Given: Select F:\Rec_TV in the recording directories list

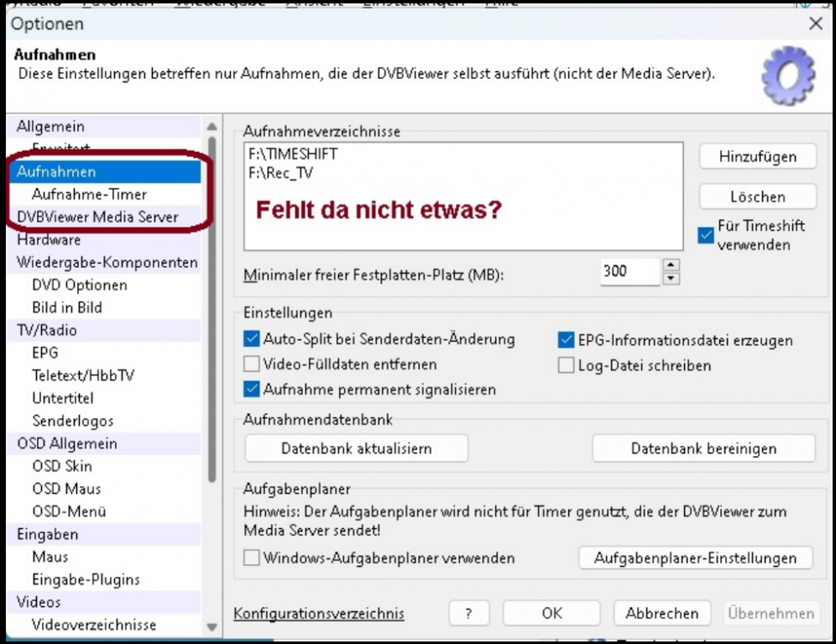Looking at the screenshot, I should click(281, 173).
